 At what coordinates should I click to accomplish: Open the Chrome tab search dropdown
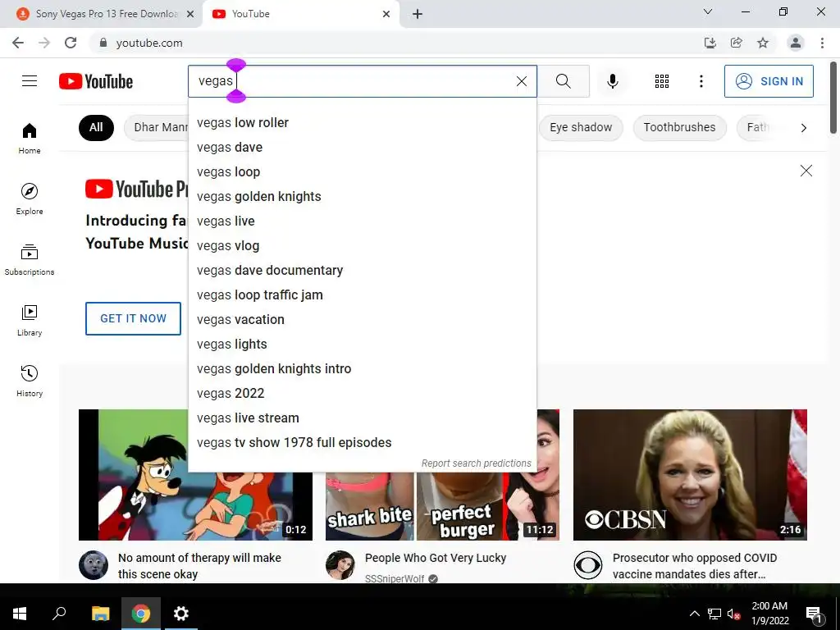[707, 11]
